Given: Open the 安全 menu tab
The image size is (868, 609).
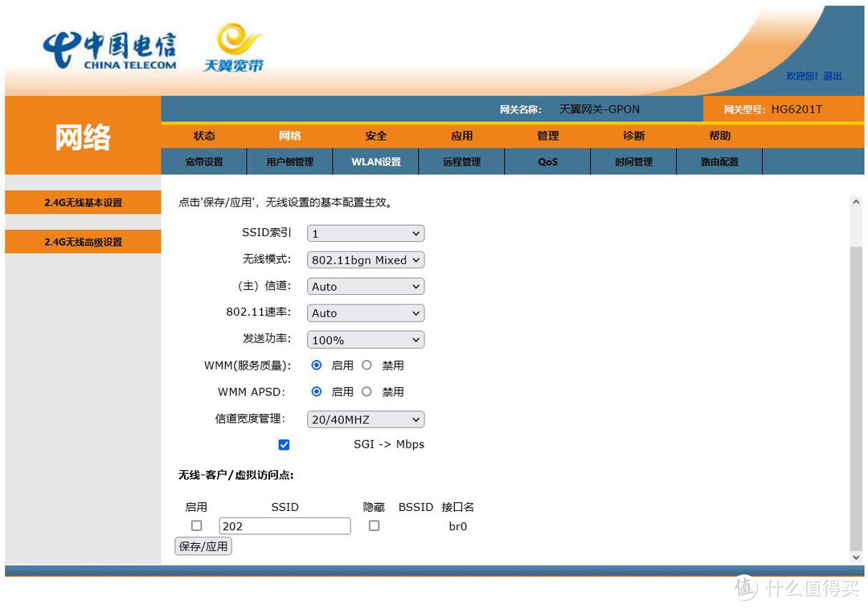Looking at the screenshot, I should [x=376, y=136].
